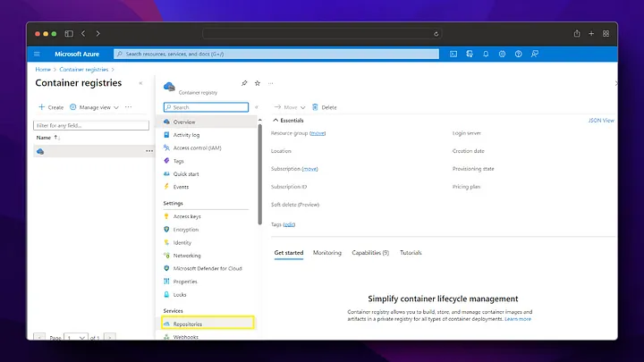Collapse the resource menu sidebar
The width and height of the screenshot is (644, 362).
point(257,107)
